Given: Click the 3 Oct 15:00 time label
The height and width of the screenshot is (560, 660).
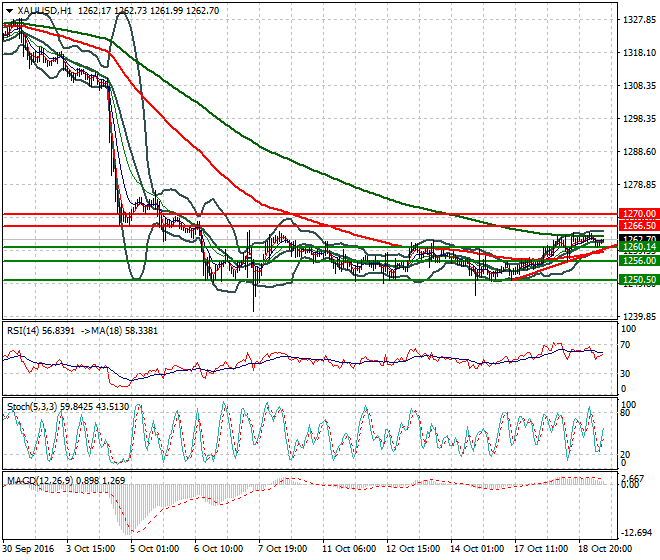Looking at the screenshot, I should click(91, 549).
